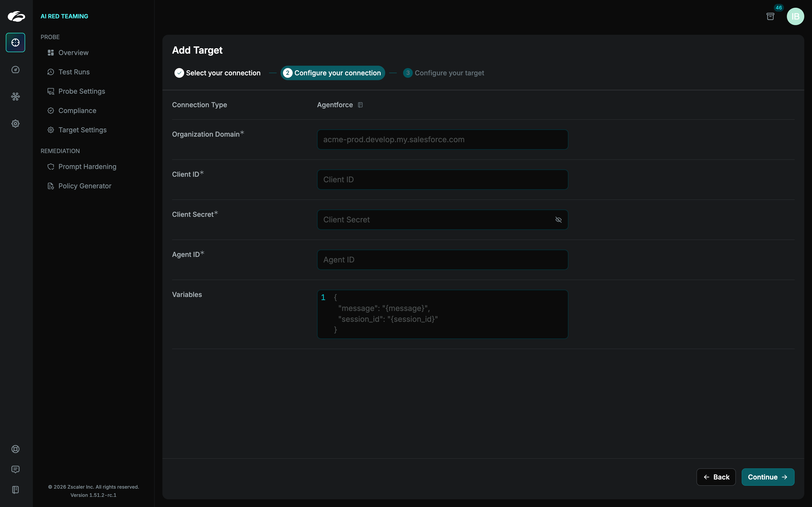This screenshot has height=507, width=812.
Task: Go to Test Runs in sidebar
Action: pyautogui.click(x=74, y=72)
